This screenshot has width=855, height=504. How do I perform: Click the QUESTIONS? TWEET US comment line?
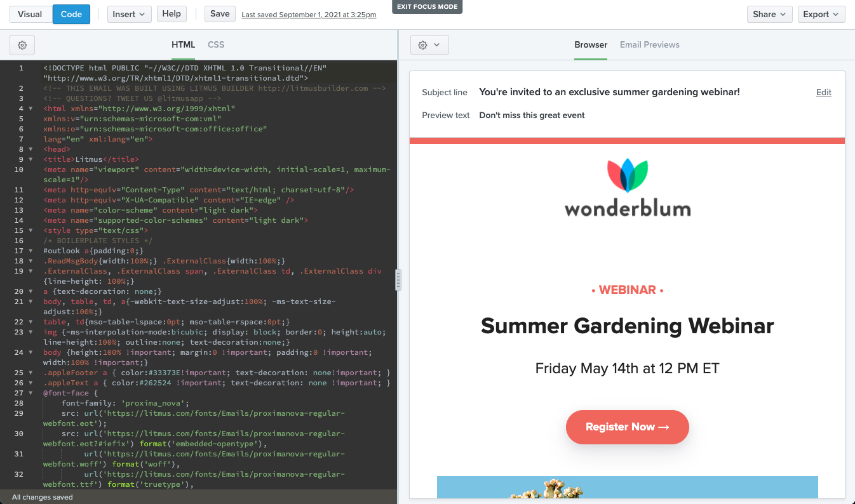[132, 98]
